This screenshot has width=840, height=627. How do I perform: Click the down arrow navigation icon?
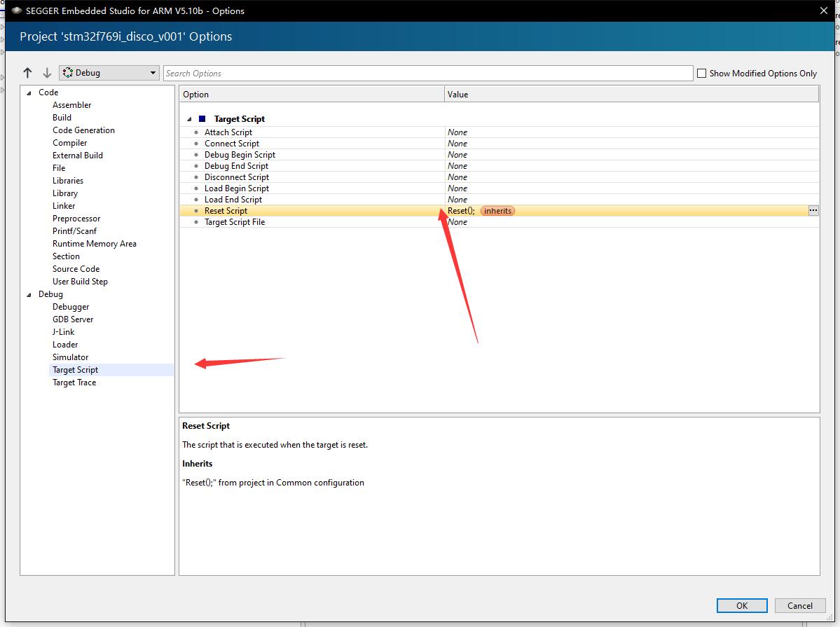point(47,73)
